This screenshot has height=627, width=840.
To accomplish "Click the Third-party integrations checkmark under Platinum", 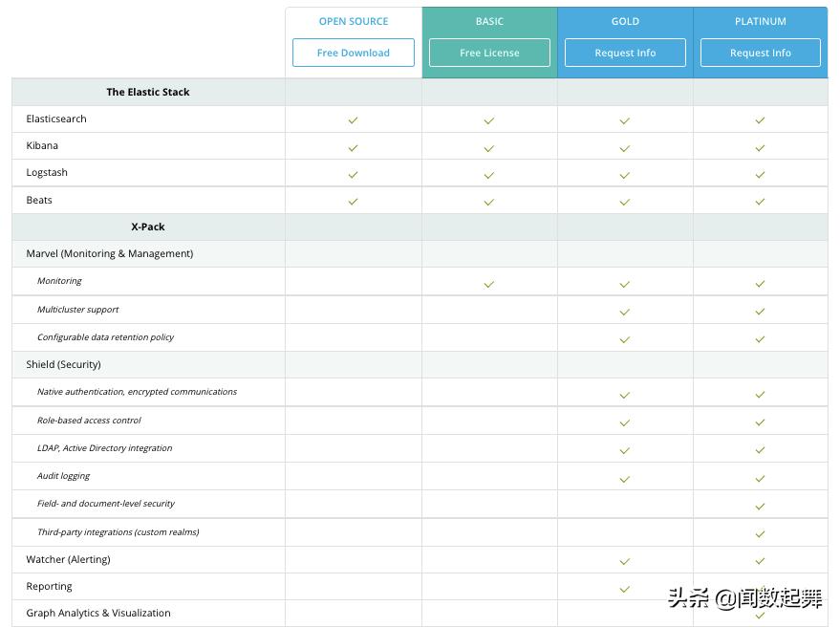I will click(760, 533).
